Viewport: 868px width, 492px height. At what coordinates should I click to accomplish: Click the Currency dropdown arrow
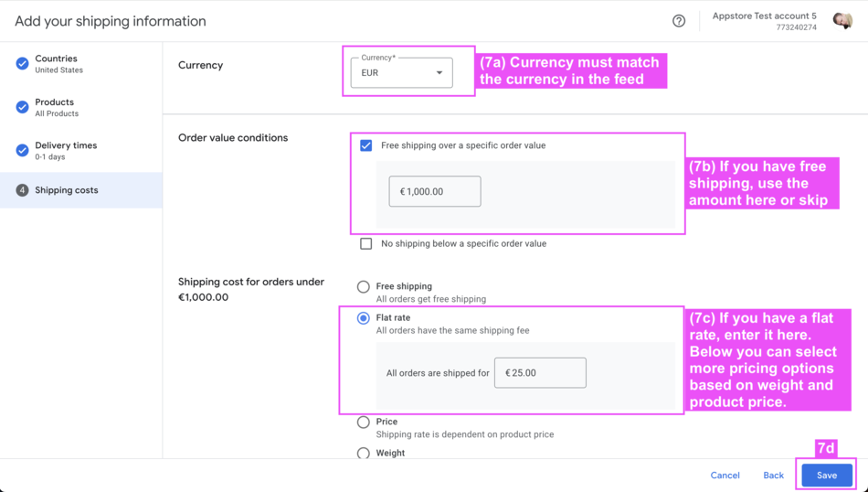(x=439, y=73)
